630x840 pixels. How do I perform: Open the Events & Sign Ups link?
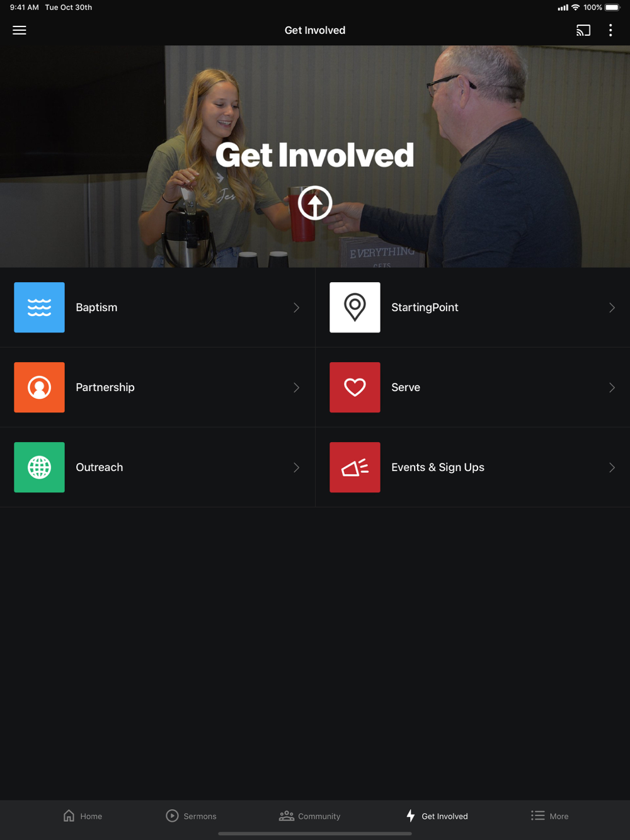point(438,467)
